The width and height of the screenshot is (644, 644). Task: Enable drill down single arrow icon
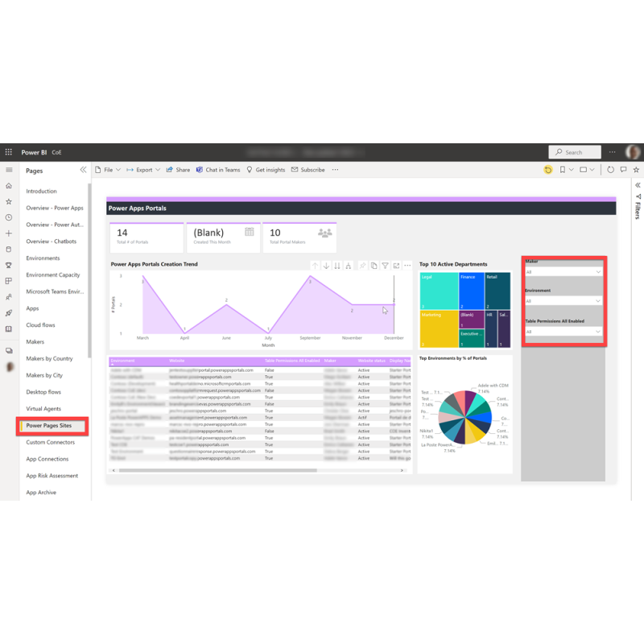point(326,266)
